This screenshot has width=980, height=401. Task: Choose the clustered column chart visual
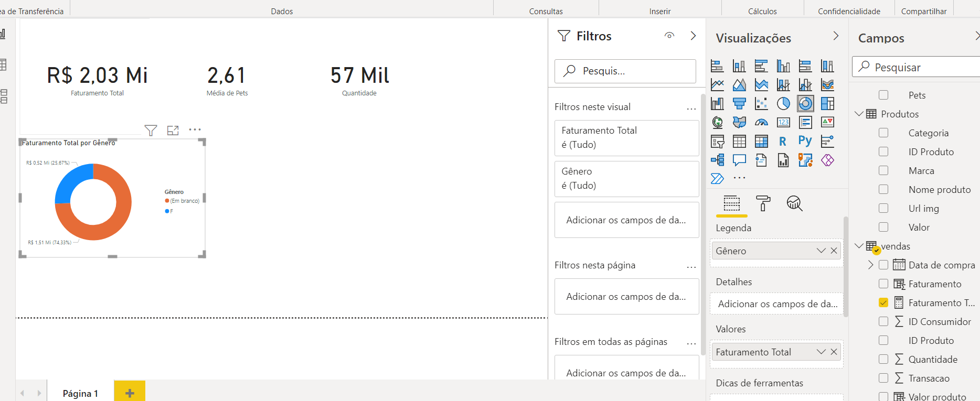point(783,66)
